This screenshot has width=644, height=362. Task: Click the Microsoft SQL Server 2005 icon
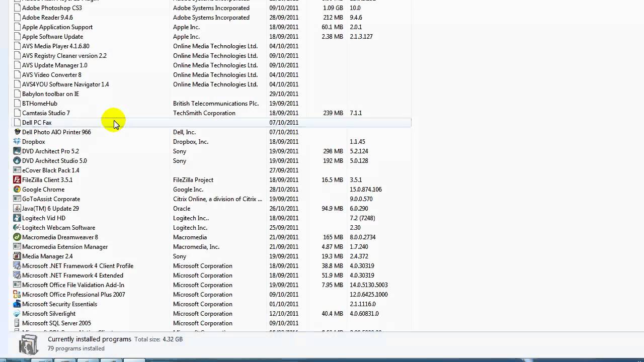(17, 323)
